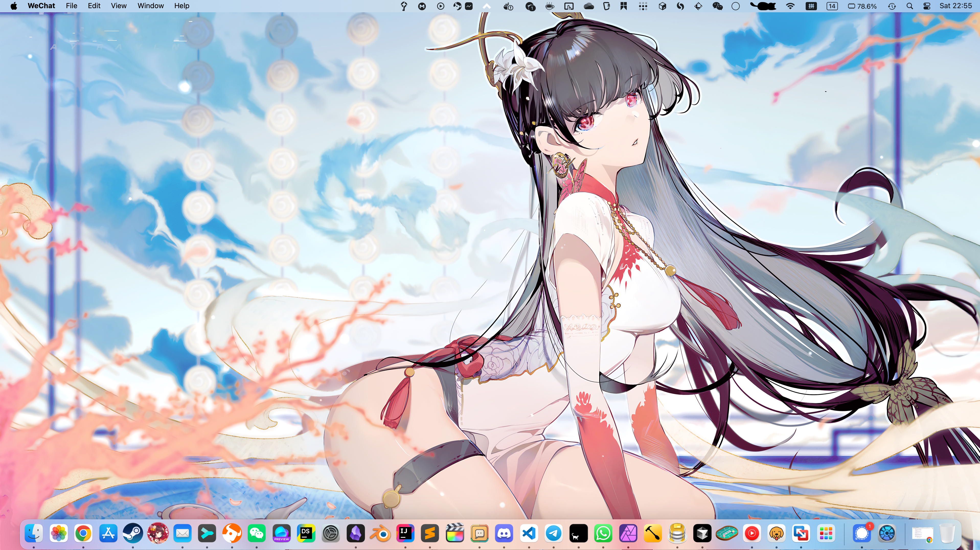The height and width of the screenshot is (550, 980).
Task: Click the WeChat menu bar status icon
Action: point(717,6)
